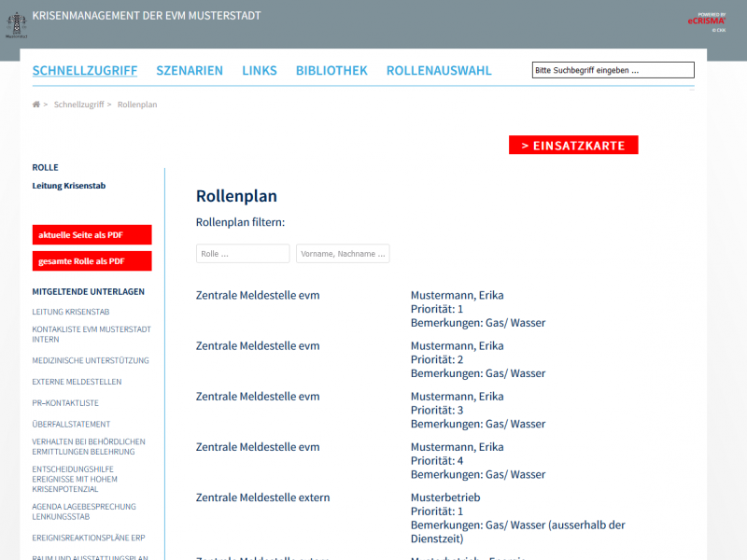Viewport: 747px width, 560px height.
Task: Open Medizinische Unterstützung document
Action: pyautogui.click(x=91, y=360)
